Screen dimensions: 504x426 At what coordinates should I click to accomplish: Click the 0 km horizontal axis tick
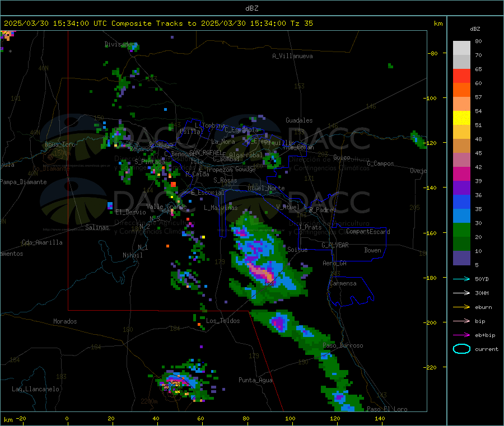click(x=67, y=418)
